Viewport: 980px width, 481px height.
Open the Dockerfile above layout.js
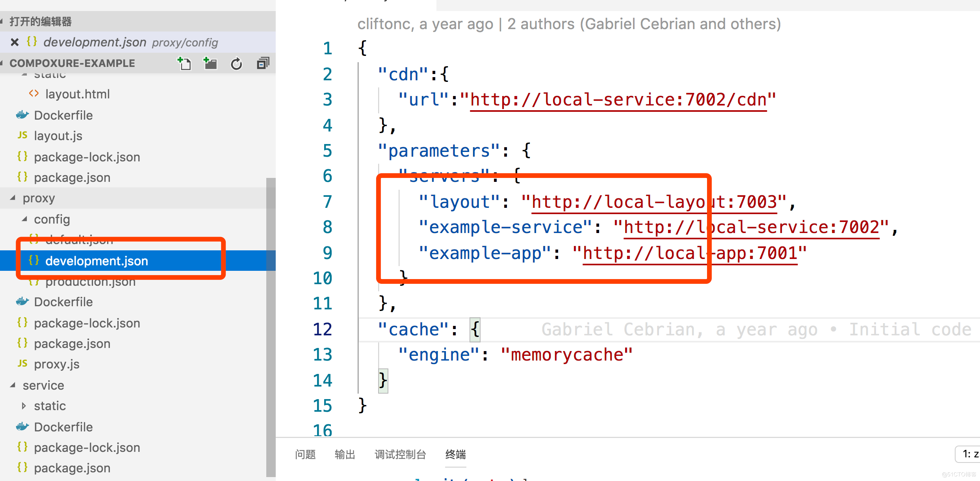point(63,115)
